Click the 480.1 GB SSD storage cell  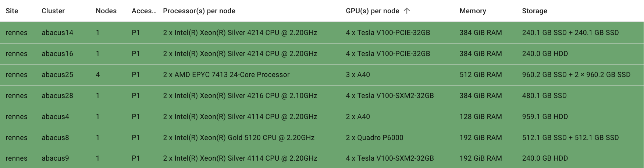coord(544,95)
